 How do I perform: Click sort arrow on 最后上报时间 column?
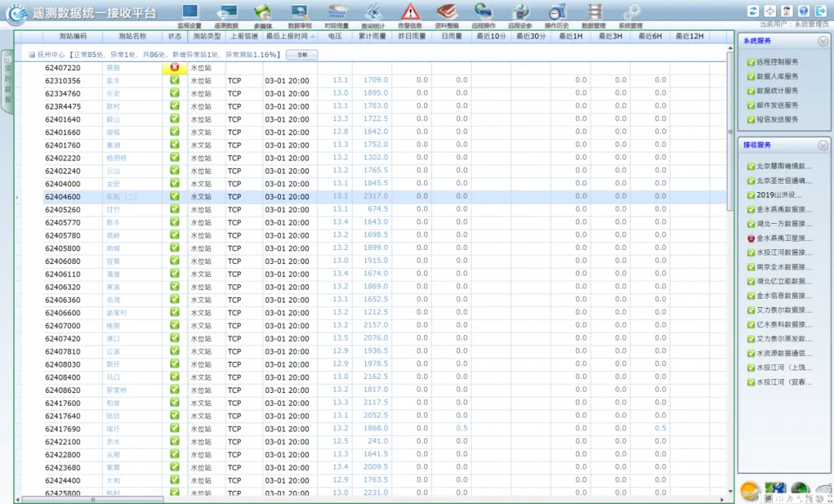(313, 37)
